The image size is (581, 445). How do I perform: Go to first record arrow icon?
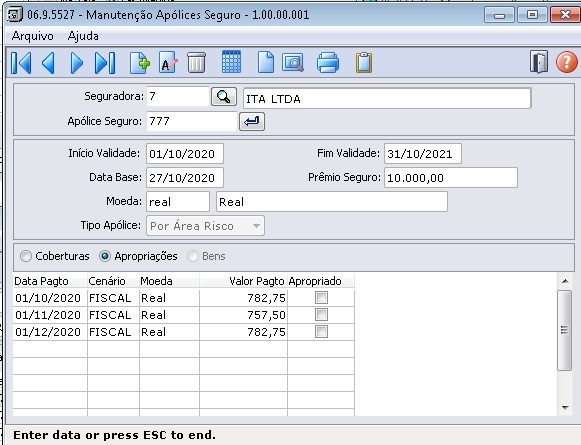point(21,63)
